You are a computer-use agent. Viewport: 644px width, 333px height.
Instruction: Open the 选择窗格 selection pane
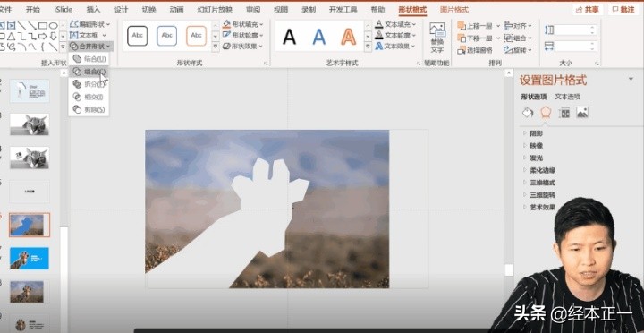[x=475, y=50]
